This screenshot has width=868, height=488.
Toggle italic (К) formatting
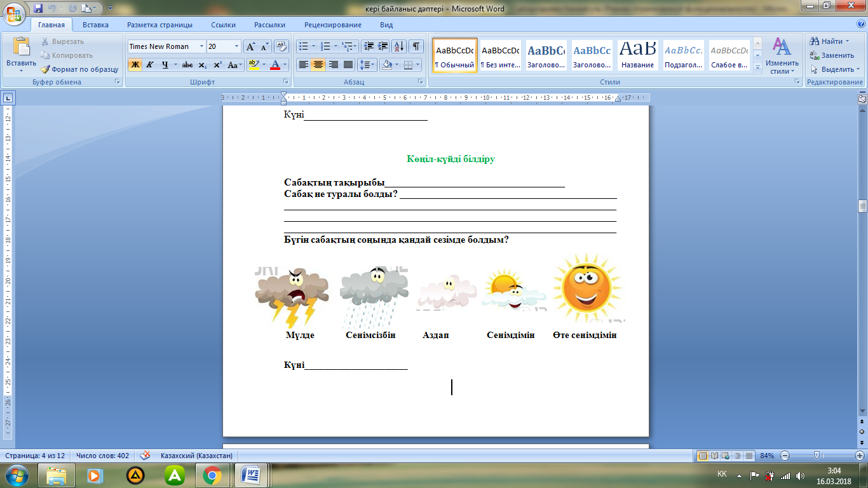pos(150,65)
